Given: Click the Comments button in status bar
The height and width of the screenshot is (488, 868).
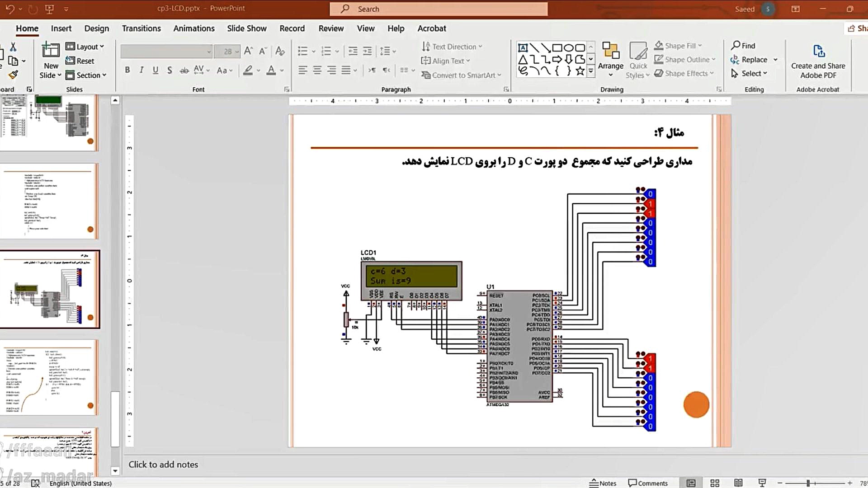Looking at the screenshot, I should (x=648, y=483).
